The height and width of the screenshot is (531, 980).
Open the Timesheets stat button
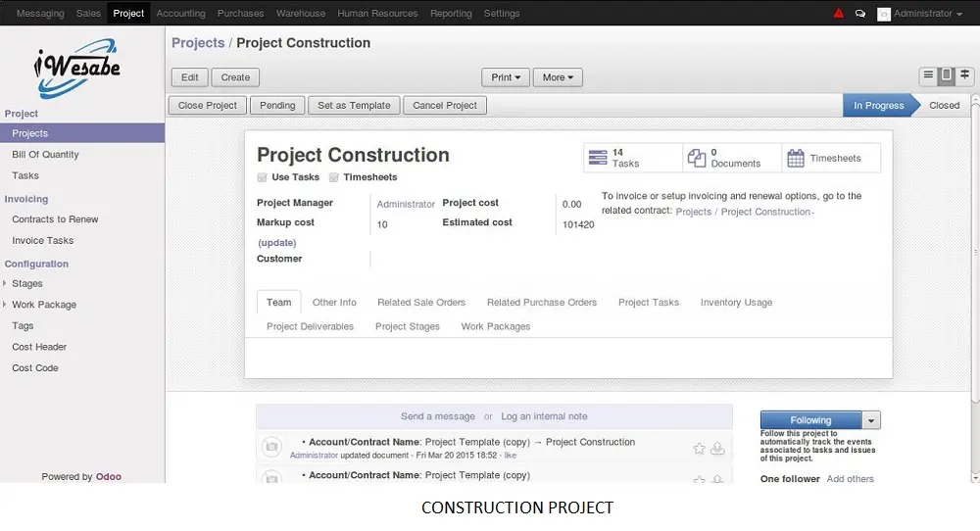(831, 158)
